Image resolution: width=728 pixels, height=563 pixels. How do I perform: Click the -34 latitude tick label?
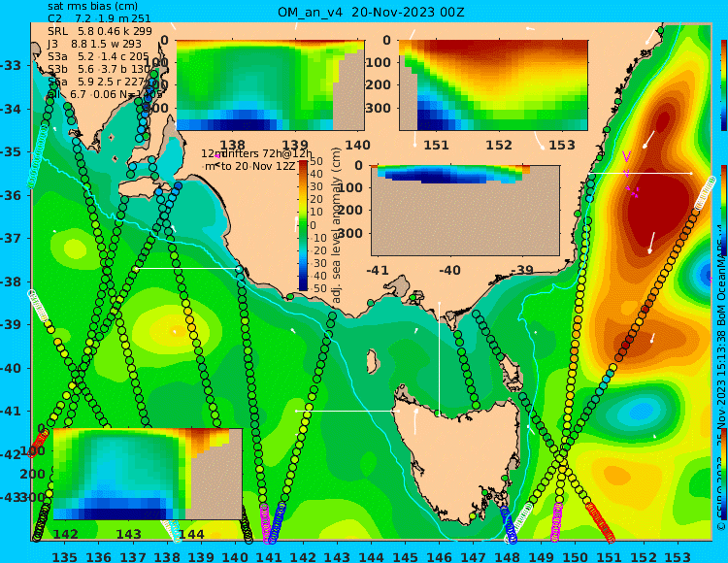coord(11,109)
